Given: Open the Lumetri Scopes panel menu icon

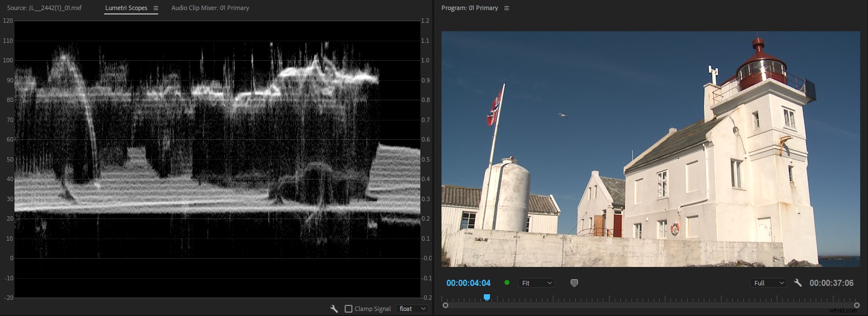Looking at the screenshot, I should (x=156, y=8).
